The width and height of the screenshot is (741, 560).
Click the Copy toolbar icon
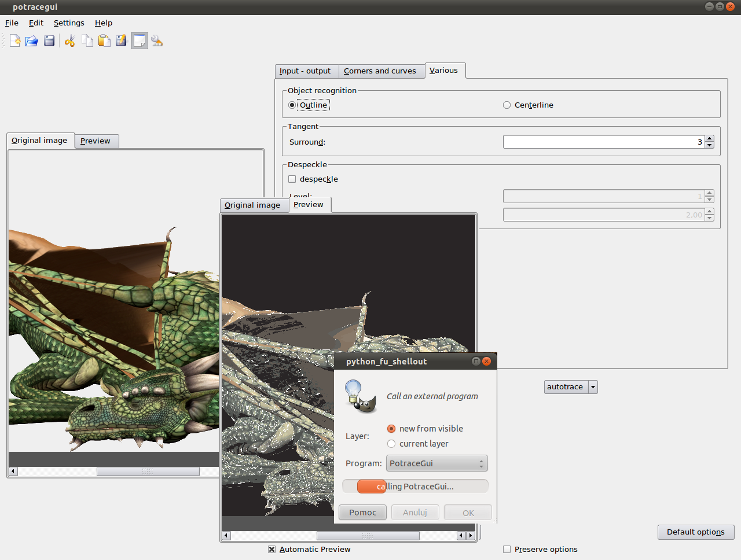[87, 40]
